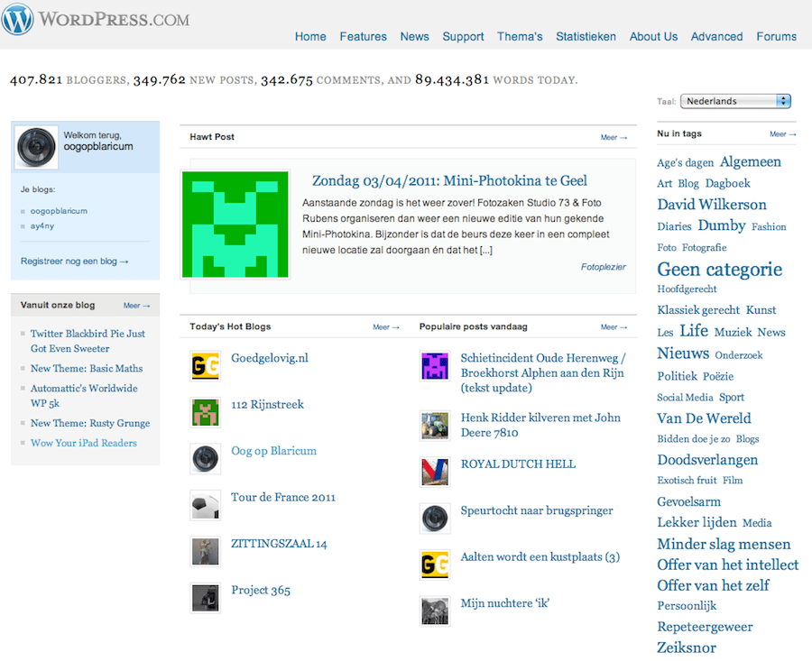
Task: Click the Henk Ridder tractor post thumbnail
Action: 435,425
